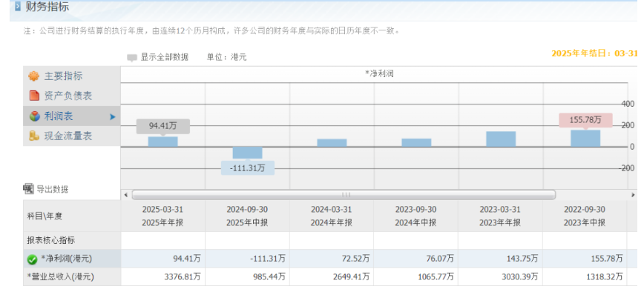Click the -111.31万 chart bar label
The image size is (644, 292).
(x=248, y=167)
